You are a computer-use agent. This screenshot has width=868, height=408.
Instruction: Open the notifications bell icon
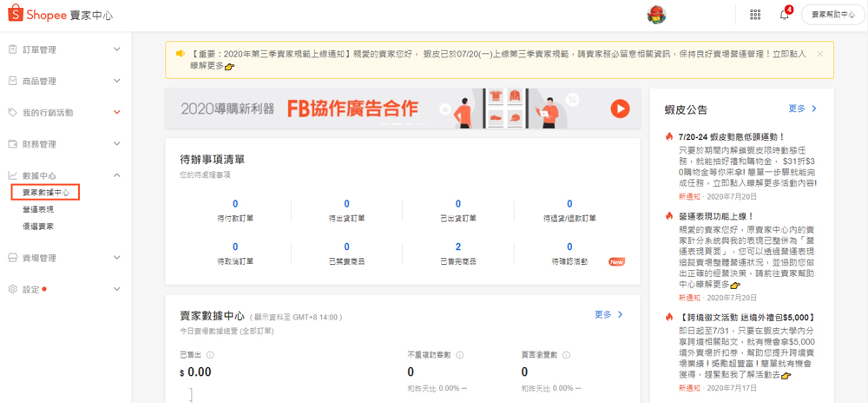784,15
